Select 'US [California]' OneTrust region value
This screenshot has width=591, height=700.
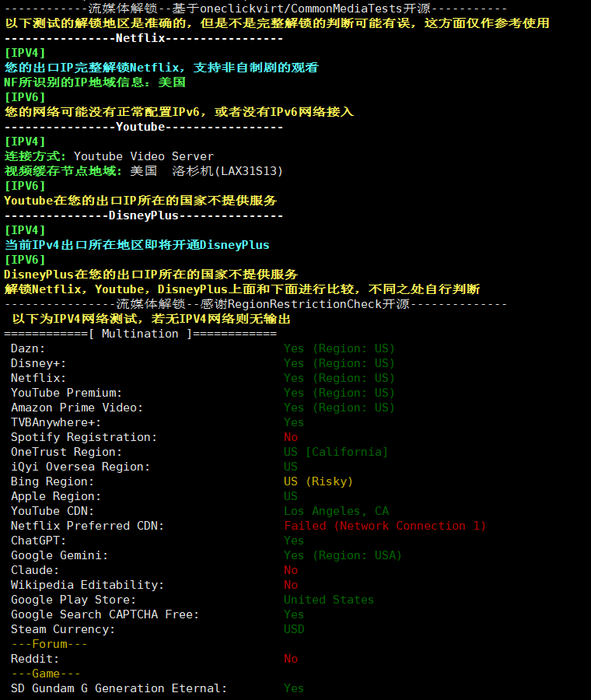coord(336,452)
